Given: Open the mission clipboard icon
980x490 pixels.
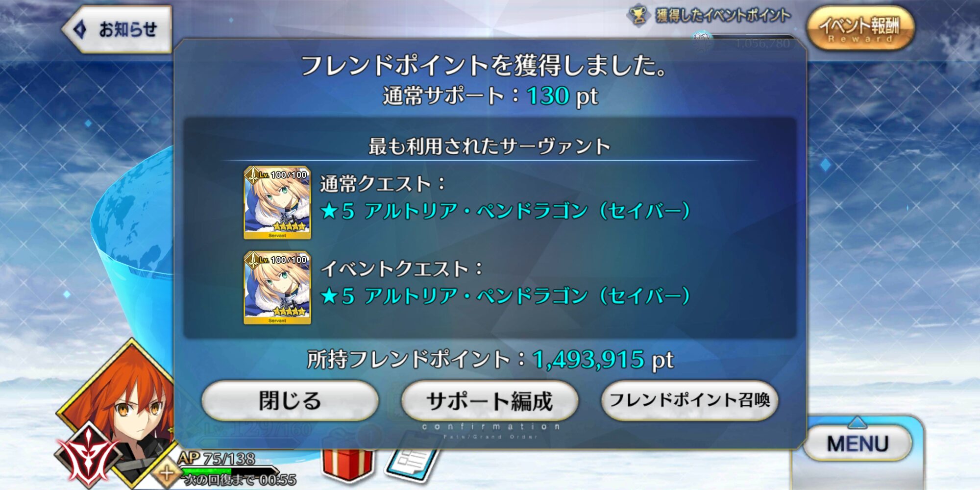Looking at the screenshot, I should click(411, 463).
